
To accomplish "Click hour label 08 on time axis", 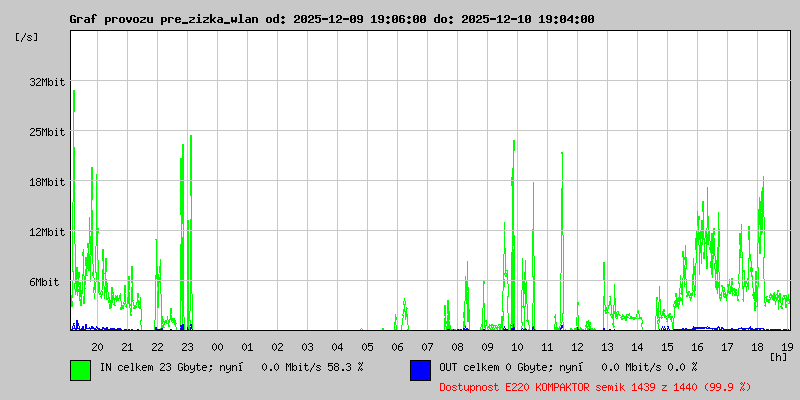I will [x=458, y=347].
